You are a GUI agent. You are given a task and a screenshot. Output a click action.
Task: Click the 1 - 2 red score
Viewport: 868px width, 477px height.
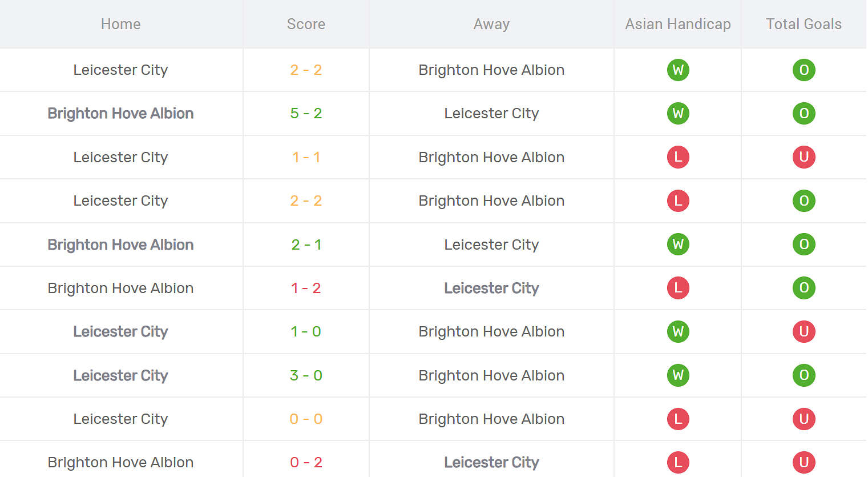(x=306, y=288)
